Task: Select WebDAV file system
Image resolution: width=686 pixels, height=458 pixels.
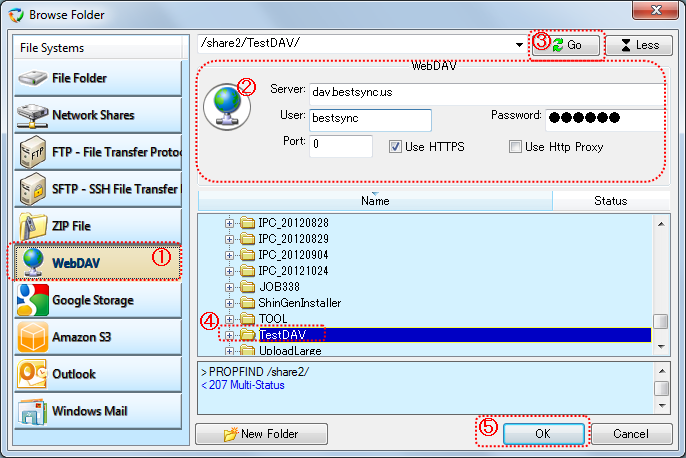Action: [x=98, y=263]
